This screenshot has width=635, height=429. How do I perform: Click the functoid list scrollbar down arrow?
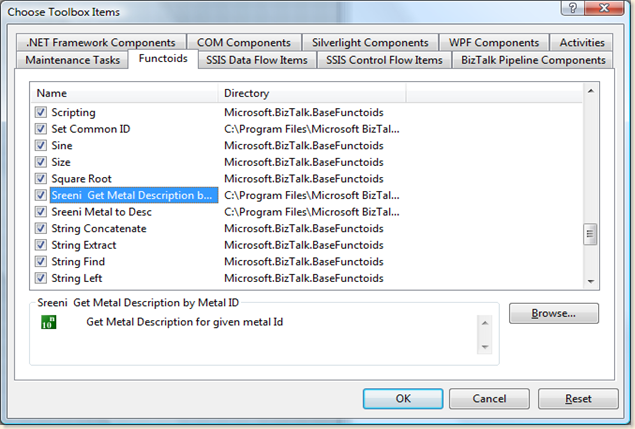click(x=590, y=281)
